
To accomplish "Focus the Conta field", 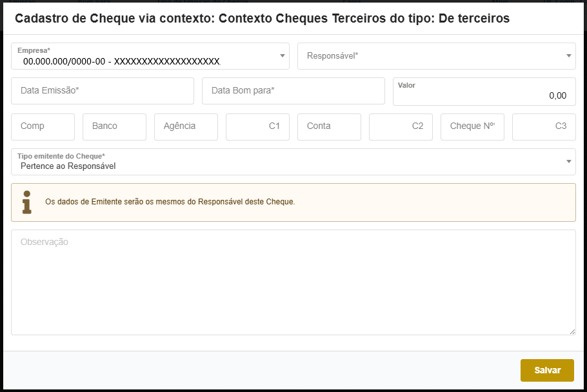I will tap(329, 127).
